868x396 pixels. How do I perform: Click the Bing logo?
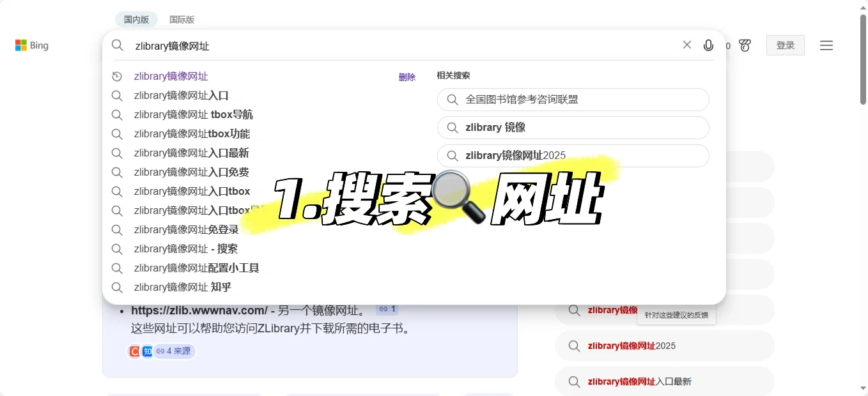pyautogui.click(x=32, y=45)
